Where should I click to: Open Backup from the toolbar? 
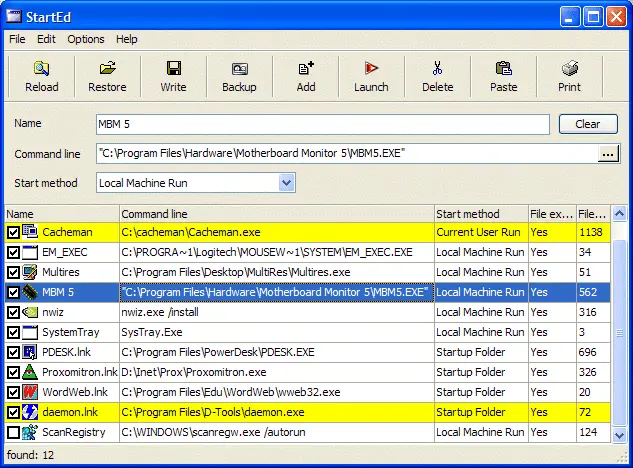(x=239, y=69)
